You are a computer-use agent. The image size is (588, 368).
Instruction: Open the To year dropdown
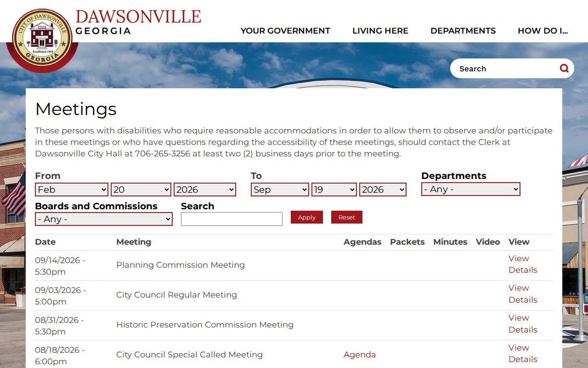(383, 190)
